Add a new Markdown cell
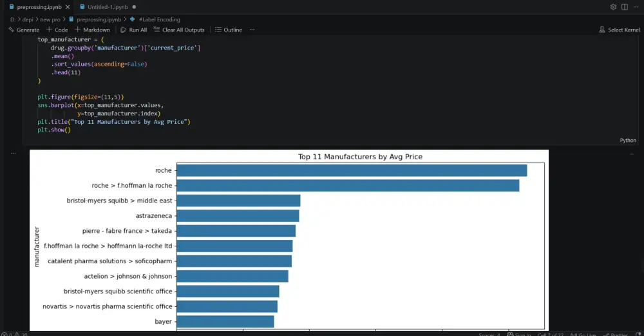Screen dimensions: 644x336 (92, 30)
